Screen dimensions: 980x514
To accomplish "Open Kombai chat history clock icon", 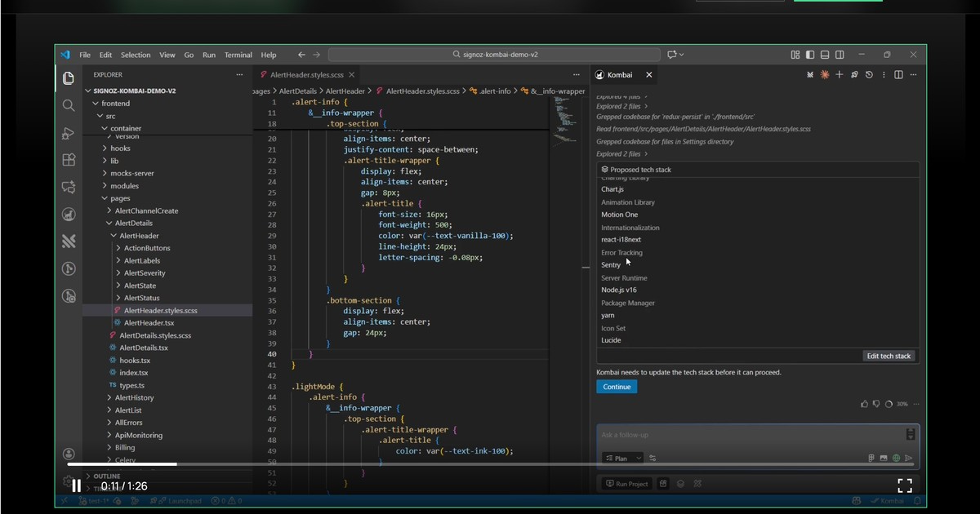I will coord(869,74).
